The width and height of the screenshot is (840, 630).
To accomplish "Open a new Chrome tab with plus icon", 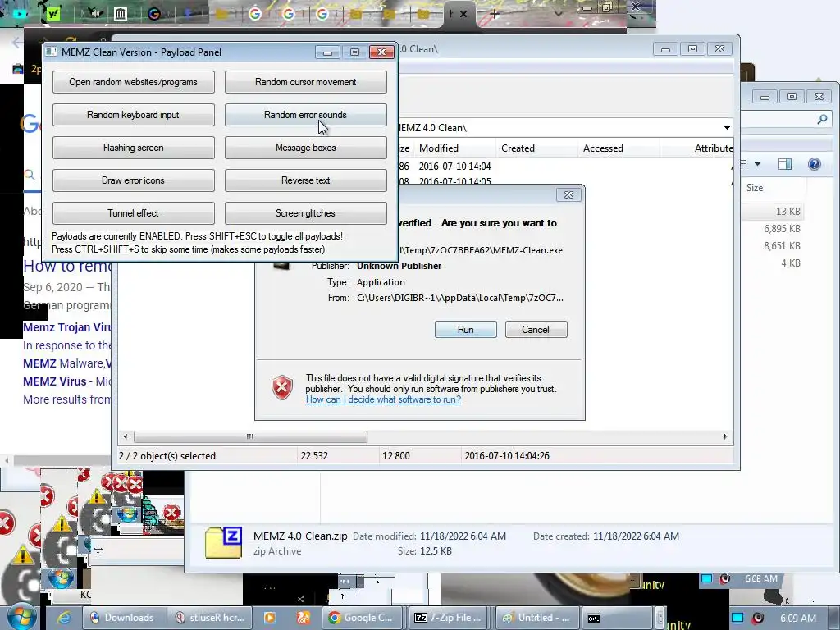I will pos(494,15).
